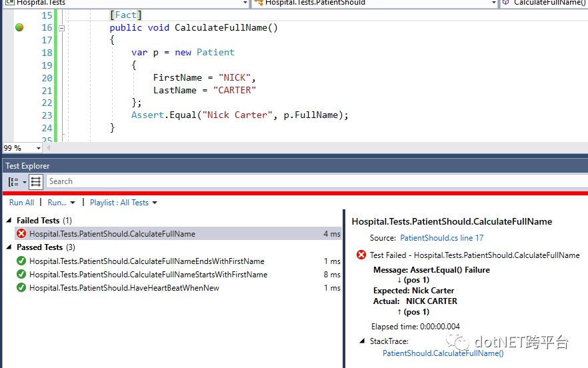Open the editor zoom level dropdown showing 99 %
The height and width of the screenshot is (368, 588).
[38, 148]
